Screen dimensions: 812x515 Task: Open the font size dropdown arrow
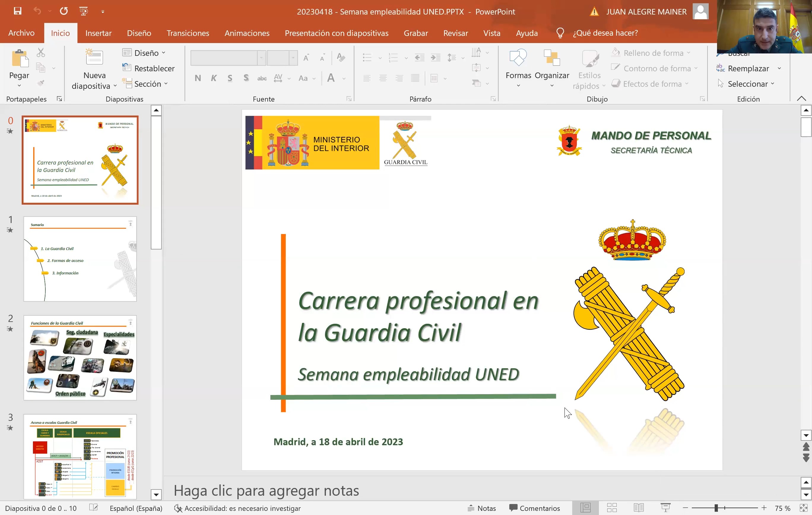click(x=293, y=58)
